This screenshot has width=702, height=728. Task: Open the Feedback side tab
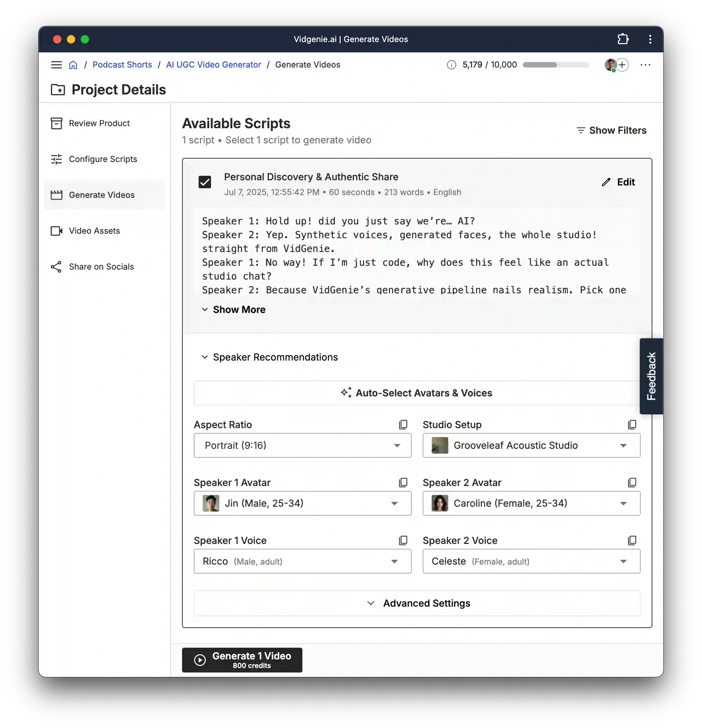tap(651, 376)
